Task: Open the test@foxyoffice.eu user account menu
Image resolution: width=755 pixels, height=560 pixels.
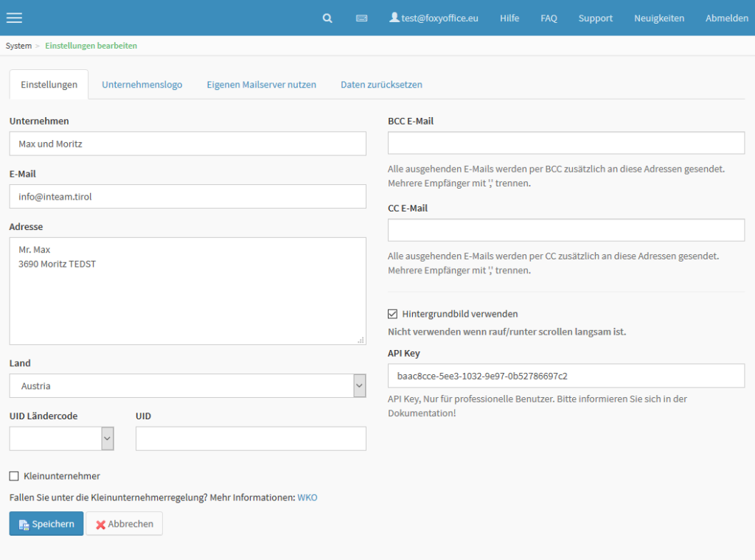Action: click(x=434, y=18)
